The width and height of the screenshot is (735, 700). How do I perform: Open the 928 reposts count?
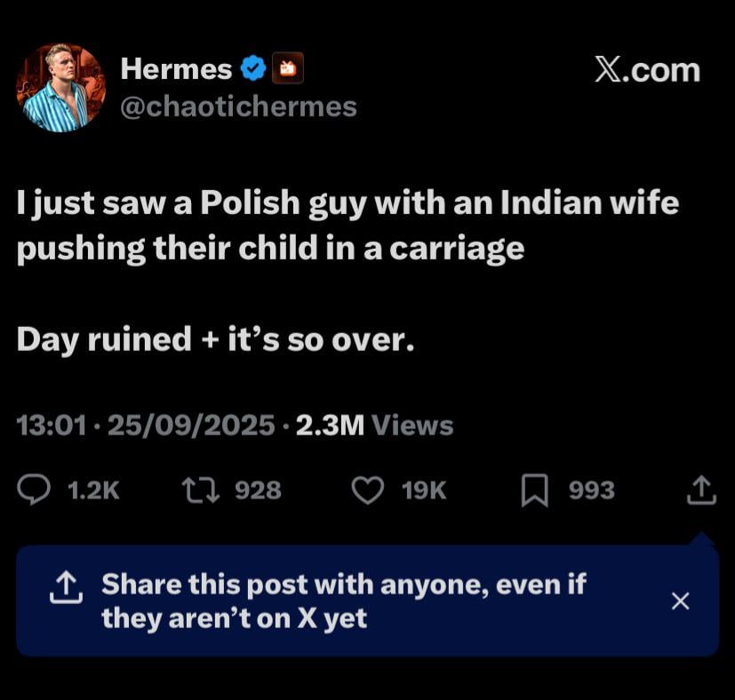coord(256,489)
